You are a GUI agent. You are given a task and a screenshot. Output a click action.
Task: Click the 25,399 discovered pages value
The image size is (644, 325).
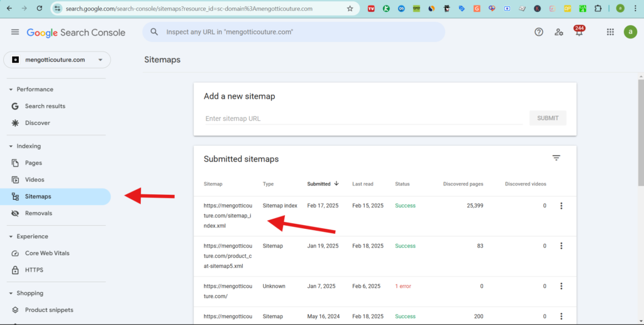pos(475,206)
